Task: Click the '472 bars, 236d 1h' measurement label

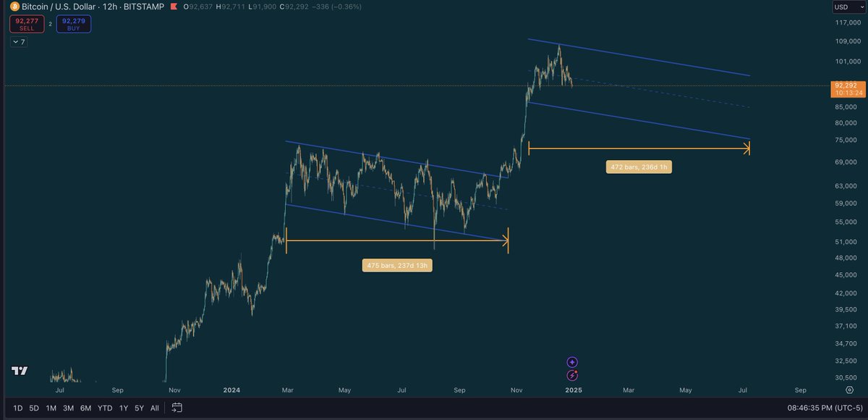Action: click(x=639, y=167)
